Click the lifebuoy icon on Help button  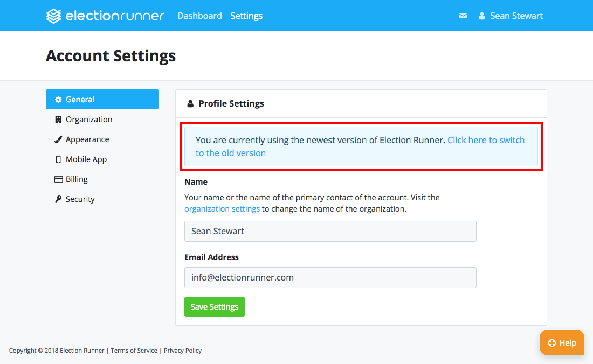tap(552, 343)
